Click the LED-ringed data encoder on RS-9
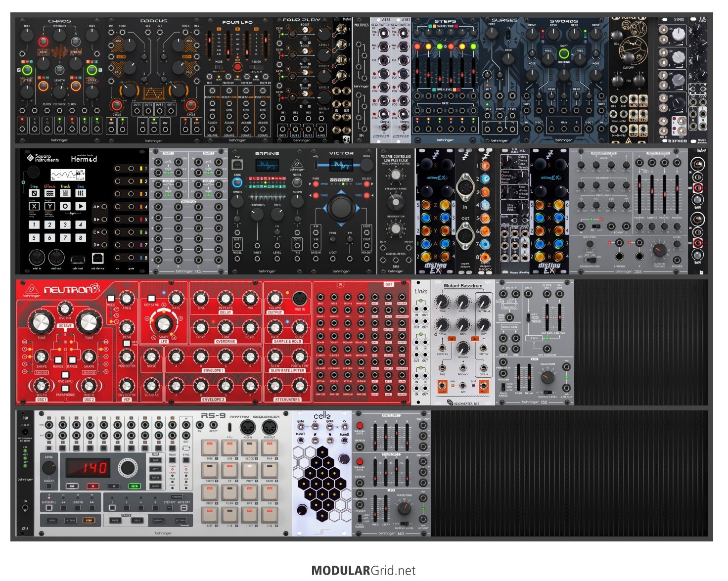The width and height of the screenshot is (728, 581). 128,468
